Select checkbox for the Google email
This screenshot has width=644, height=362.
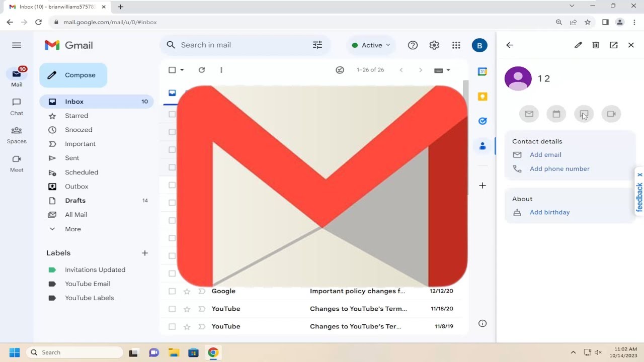tap(172, 291)
